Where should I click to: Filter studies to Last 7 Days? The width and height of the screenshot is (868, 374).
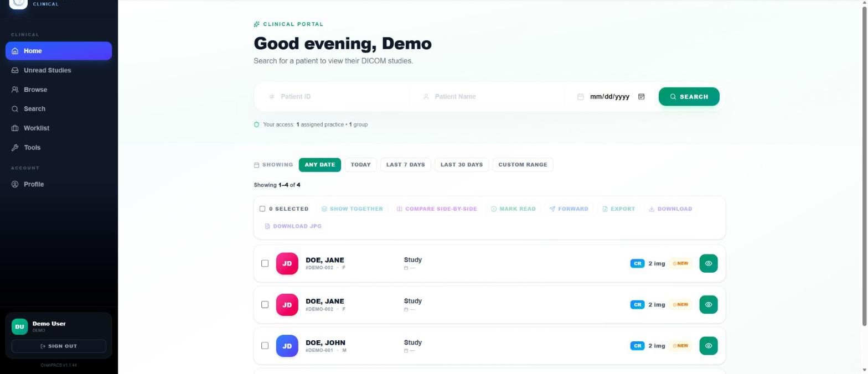click(x=406, y=165)
